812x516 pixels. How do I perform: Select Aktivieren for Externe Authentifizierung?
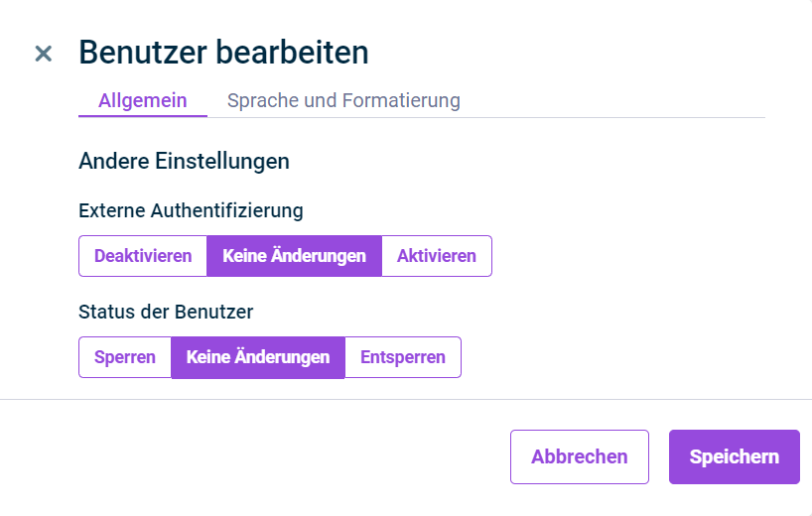(437, 256)
